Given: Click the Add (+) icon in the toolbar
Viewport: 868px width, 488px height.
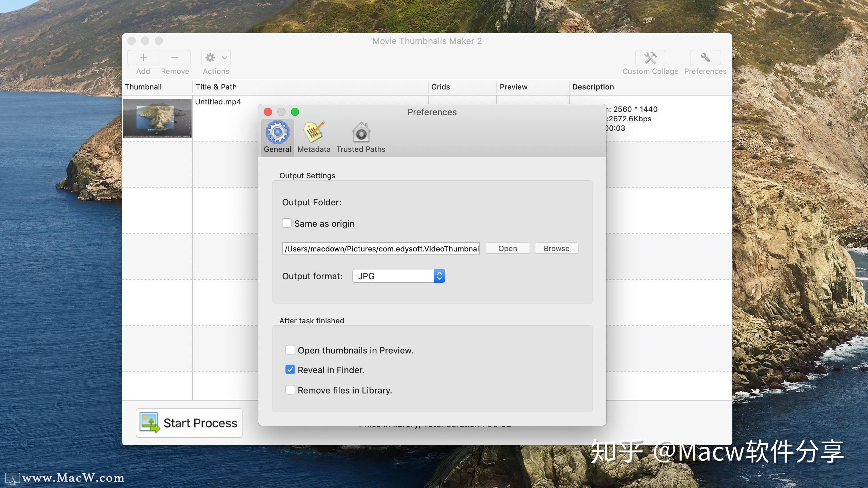Looking at the screenshot, I should (143, 58).
